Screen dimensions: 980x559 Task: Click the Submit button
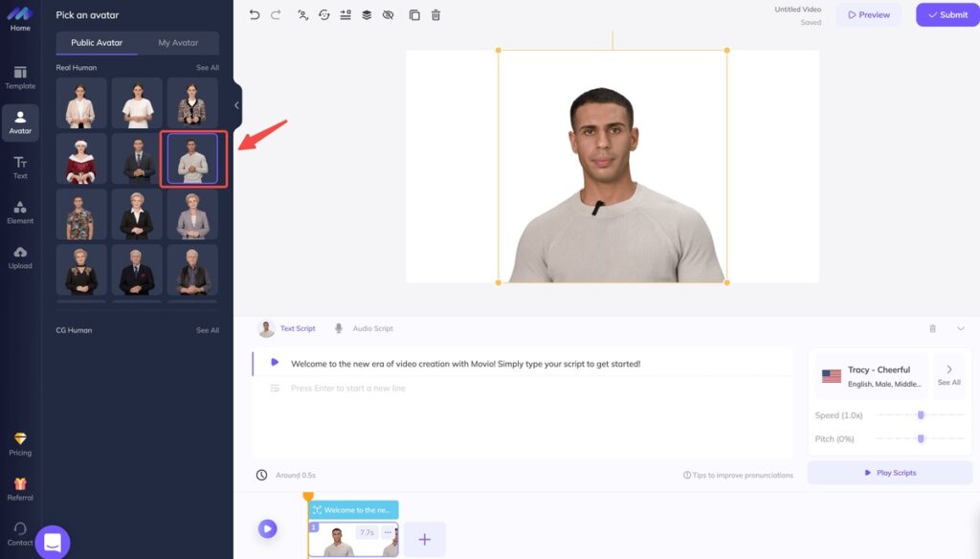coord(947,15)
